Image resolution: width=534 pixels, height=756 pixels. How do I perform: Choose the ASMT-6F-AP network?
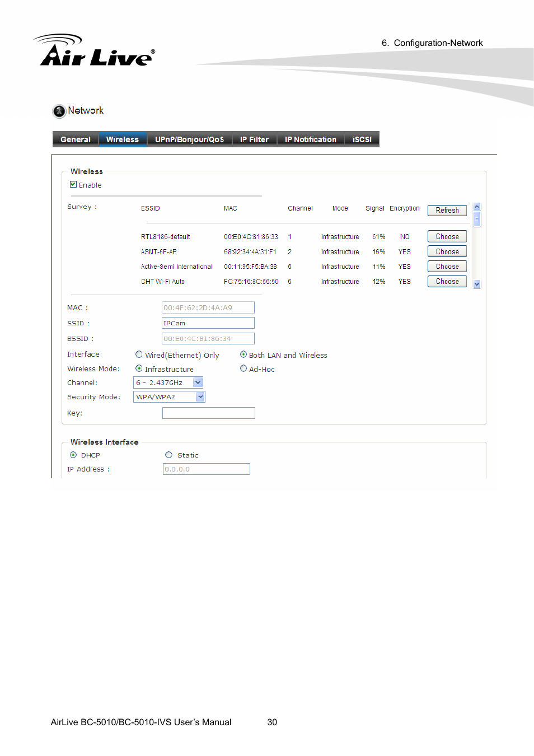point(447,251)
